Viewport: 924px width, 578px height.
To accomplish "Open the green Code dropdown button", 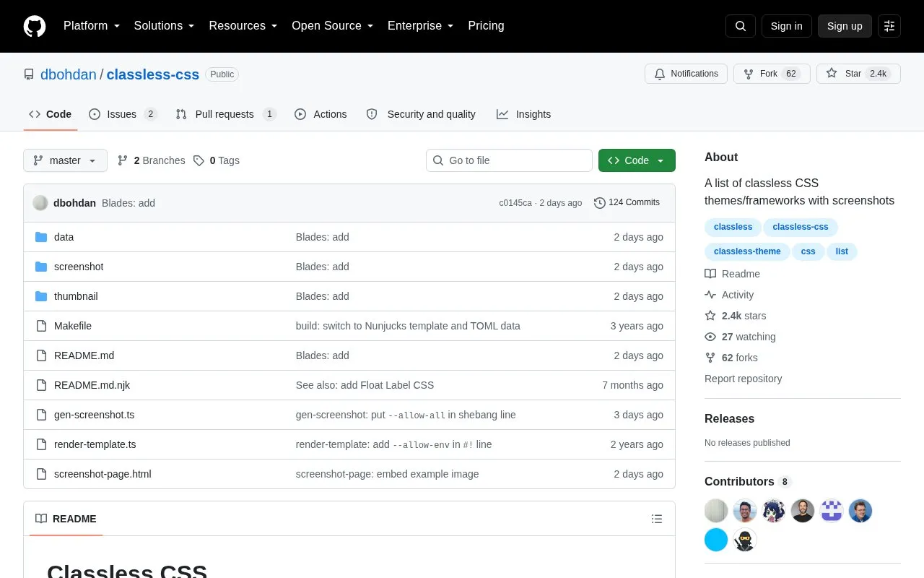I will pyautogui.click(x=637, y=160).
